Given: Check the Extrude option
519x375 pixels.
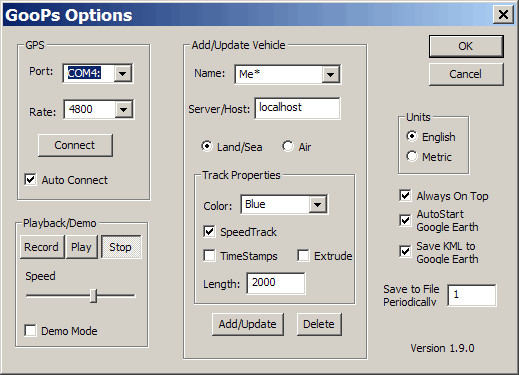Looking at the screenshot, I should click(303, 256).
